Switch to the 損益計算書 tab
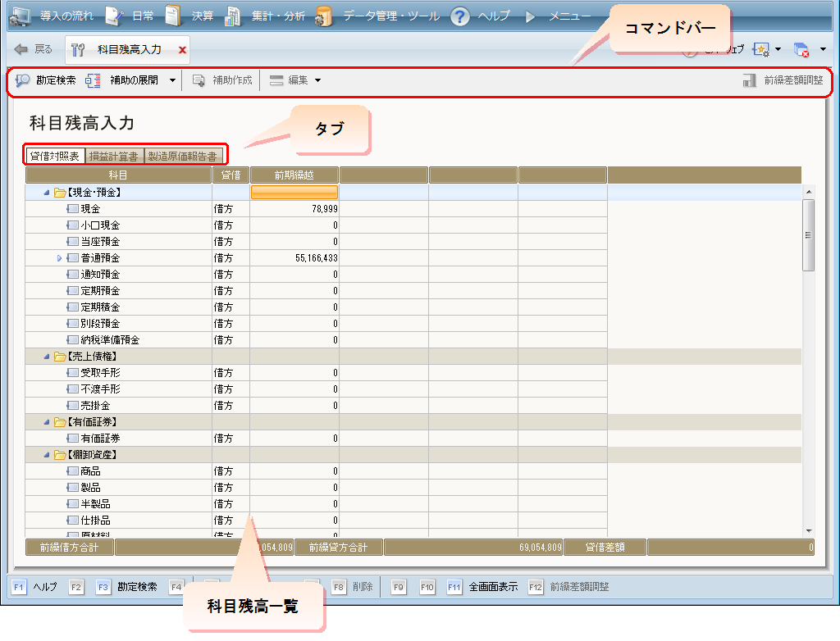The height and width of the screenshot is (641, 840). pos(112,156)
